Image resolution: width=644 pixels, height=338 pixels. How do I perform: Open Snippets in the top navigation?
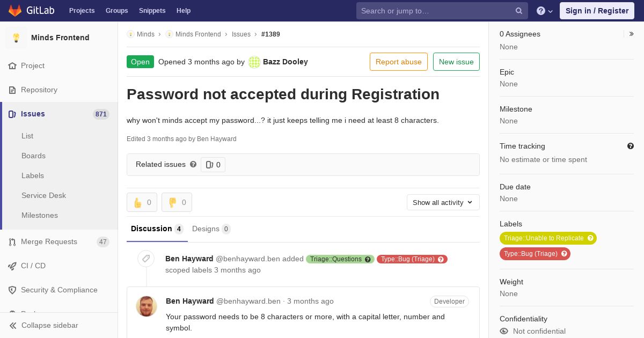[152, 11]
